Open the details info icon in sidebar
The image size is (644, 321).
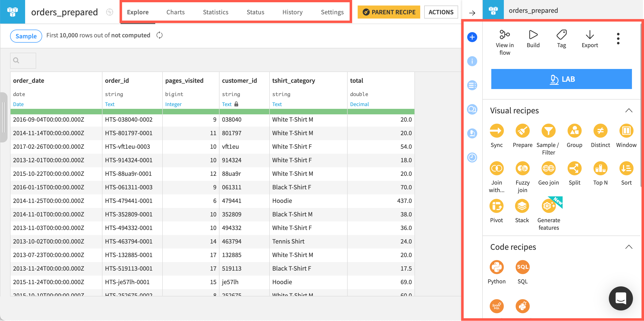(472, 61)
